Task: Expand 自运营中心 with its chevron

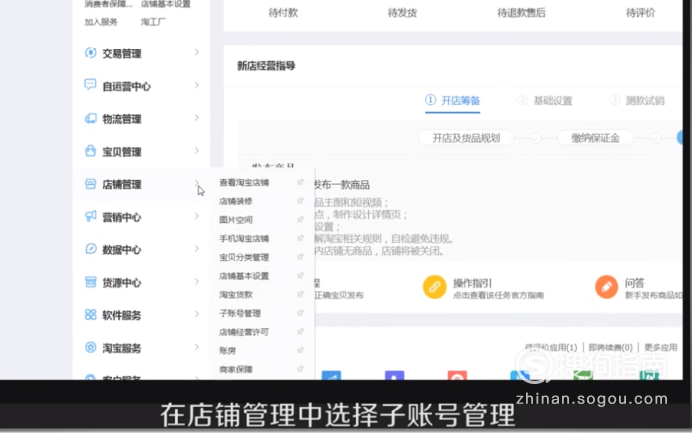Action: [x=197, y=85]
